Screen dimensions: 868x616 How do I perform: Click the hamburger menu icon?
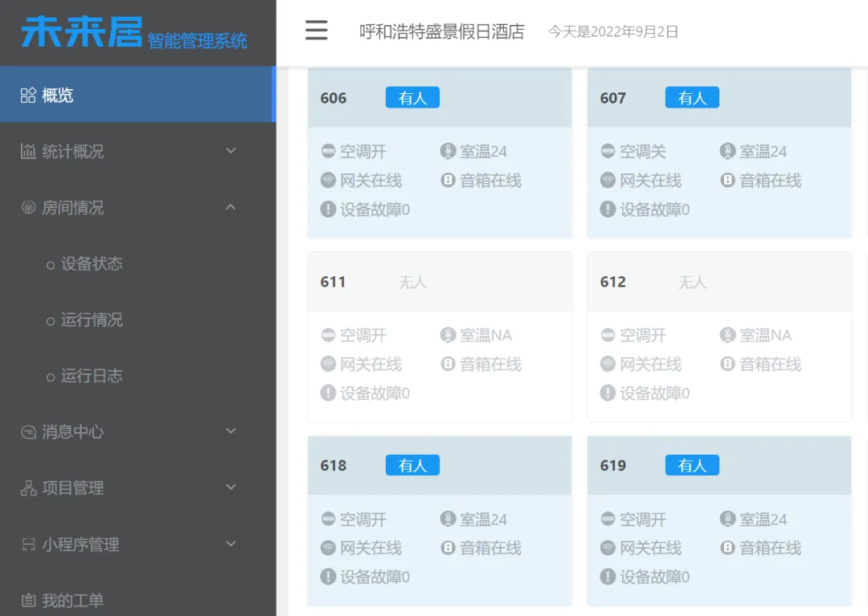click(316, 30)
